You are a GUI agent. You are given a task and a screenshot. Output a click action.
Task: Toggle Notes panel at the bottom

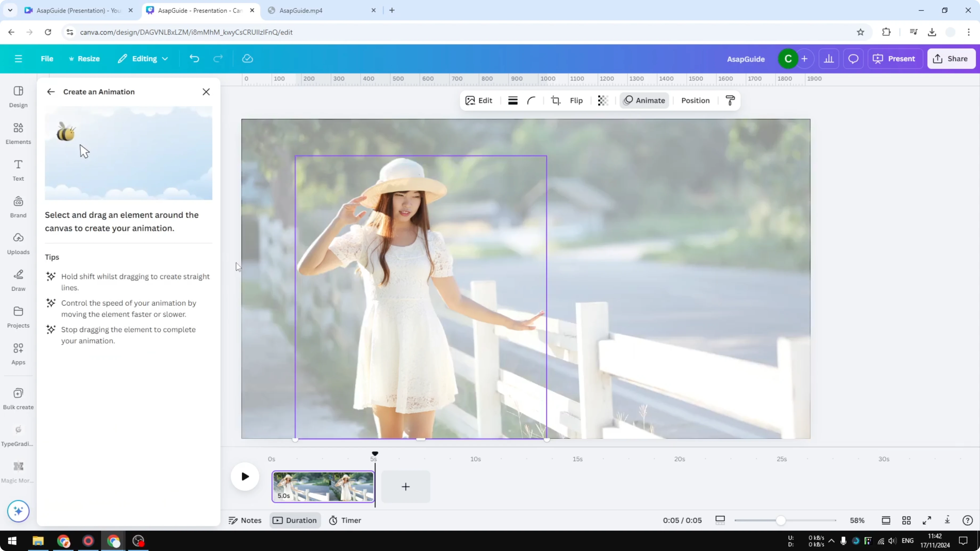pos(245,520)
